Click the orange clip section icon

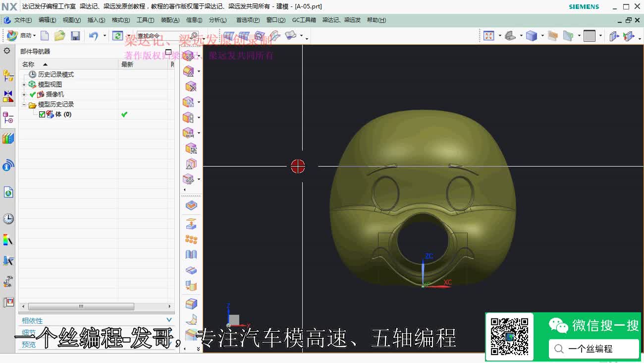pos(553,36)
